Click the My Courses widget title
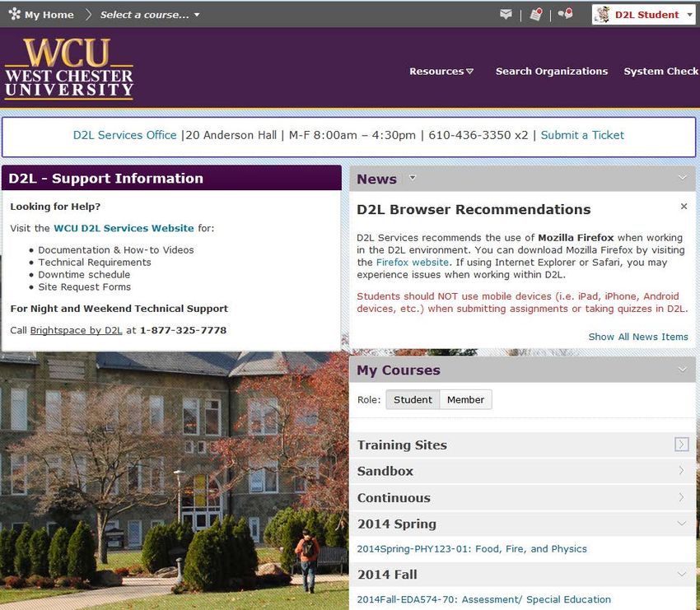This screenshot has height=610, width=700. (399, 370)
